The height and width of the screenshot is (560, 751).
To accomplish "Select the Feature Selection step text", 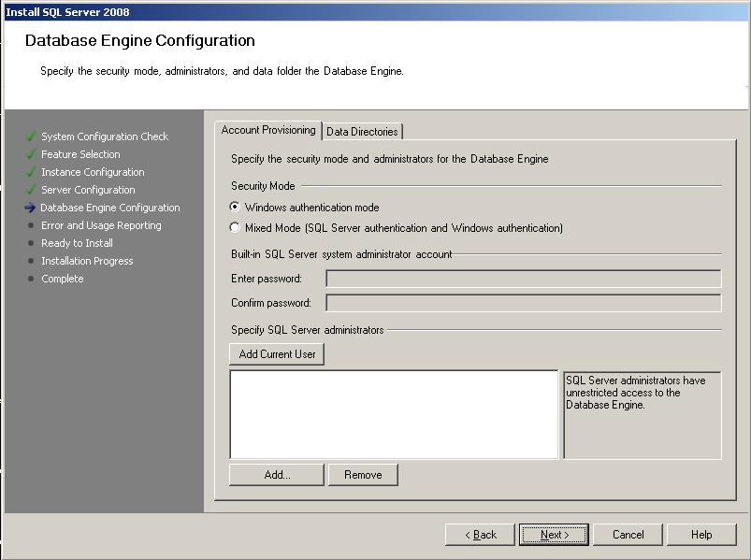I will [x=80, y=154].
